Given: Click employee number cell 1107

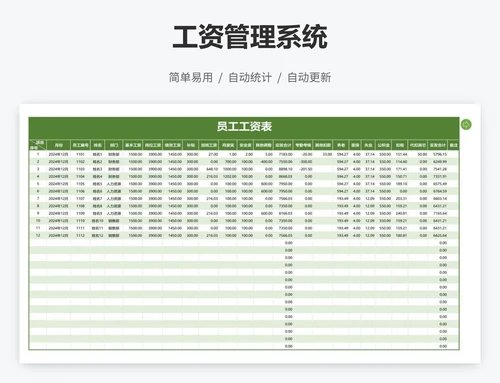Looking at the screenshot, I should point(80,198).
